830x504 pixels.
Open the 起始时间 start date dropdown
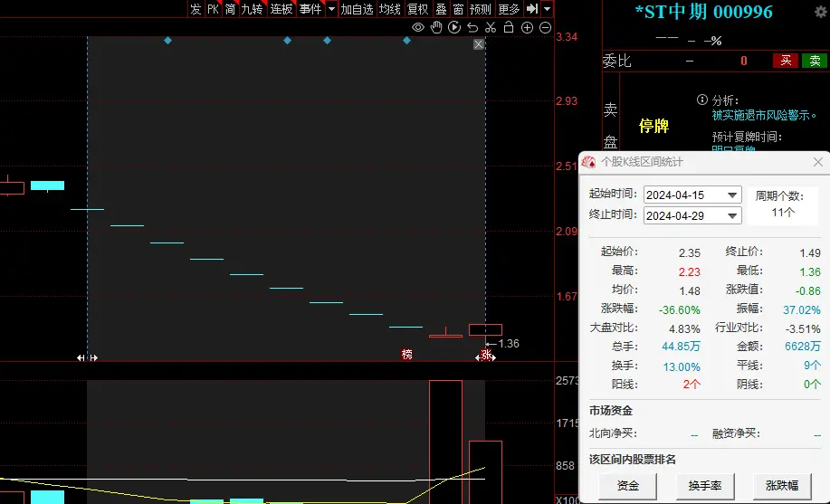[732, 195]
